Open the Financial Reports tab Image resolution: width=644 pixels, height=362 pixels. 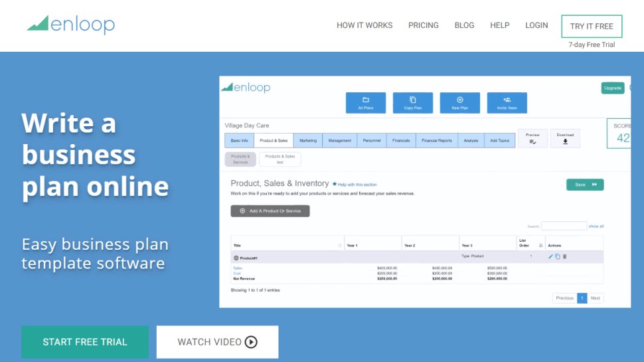tap(437, 141)
